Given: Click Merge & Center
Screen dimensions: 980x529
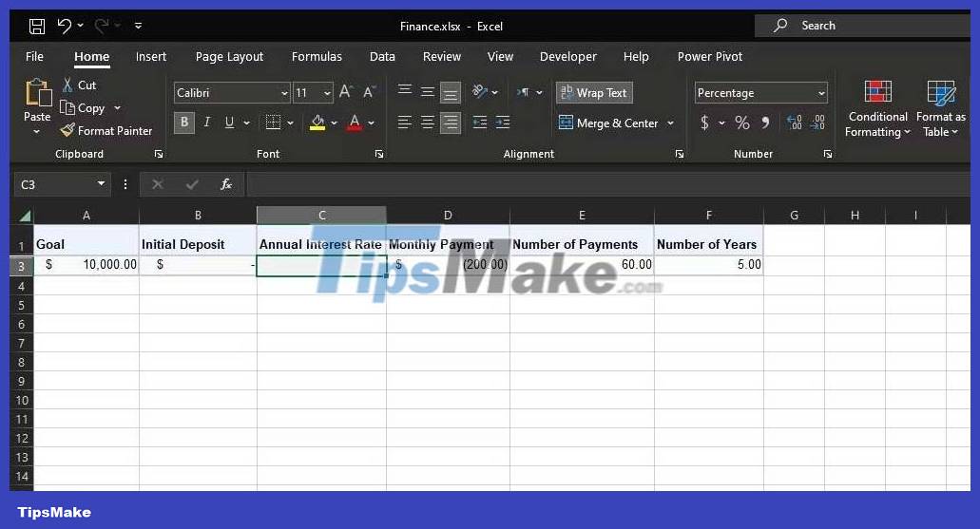Looking at the screenshot, I should click(608, 123).
